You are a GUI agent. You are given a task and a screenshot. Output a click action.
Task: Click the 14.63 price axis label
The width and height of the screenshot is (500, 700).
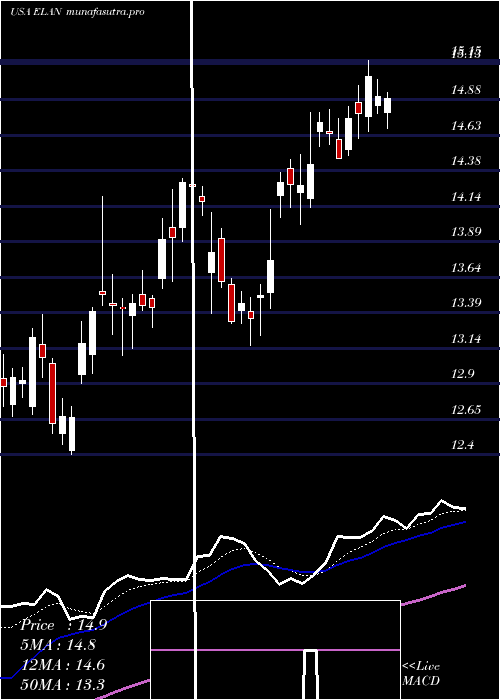click(466, 126)
